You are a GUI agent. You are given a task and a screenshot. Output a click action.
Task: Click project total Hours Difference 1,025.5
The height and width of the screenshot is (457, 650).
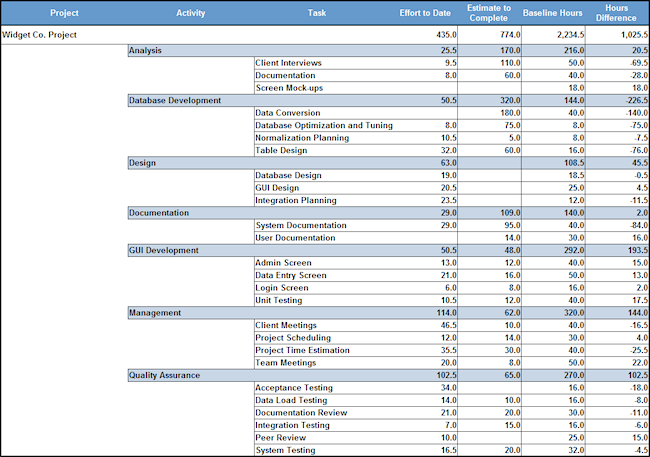click(x=635, y=35)
